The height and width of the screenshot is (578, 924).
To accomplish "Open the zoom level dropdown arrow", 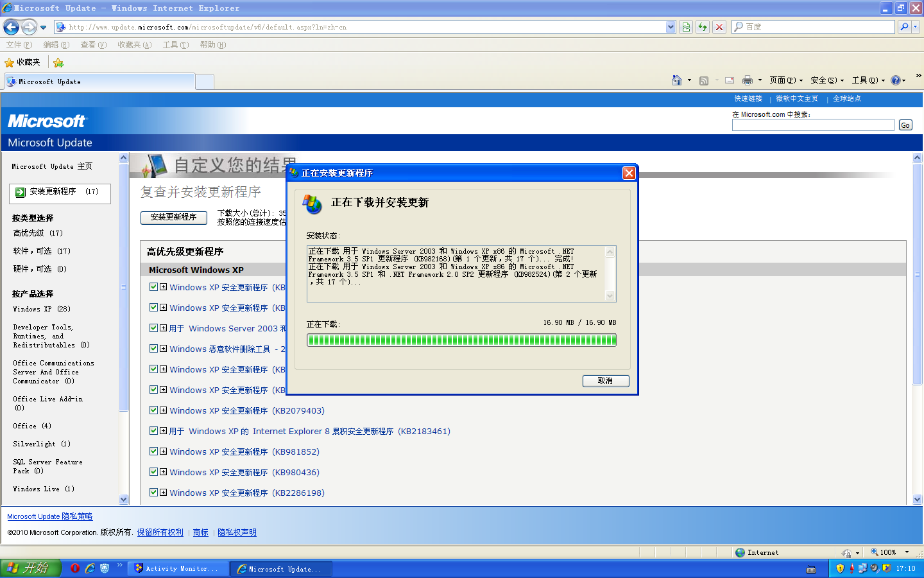I will click(x=907, y=552).
